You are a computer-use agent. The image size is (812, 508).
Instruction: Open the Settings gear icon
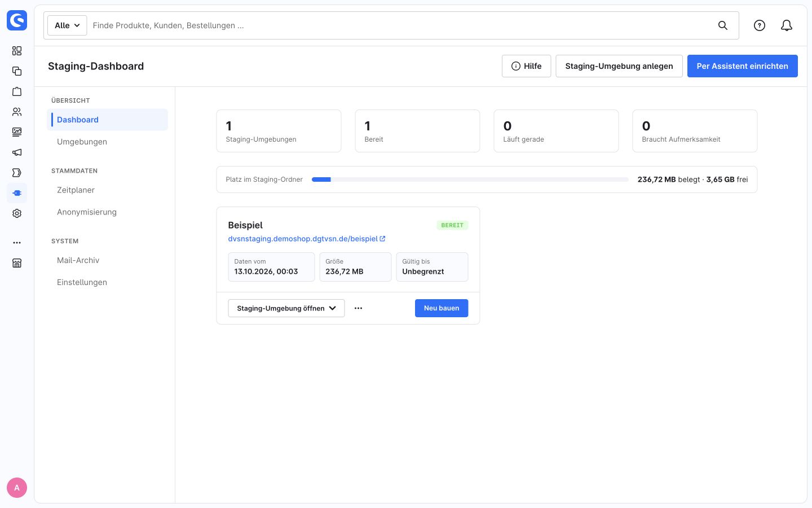coord(17,213)
